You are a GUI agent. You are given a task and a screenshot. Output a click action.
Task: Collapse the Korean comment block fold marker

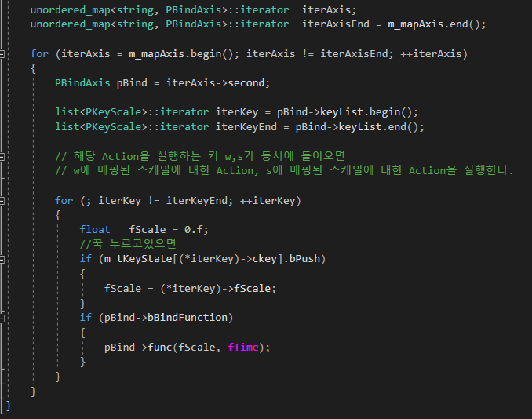(x=2, y=157)
